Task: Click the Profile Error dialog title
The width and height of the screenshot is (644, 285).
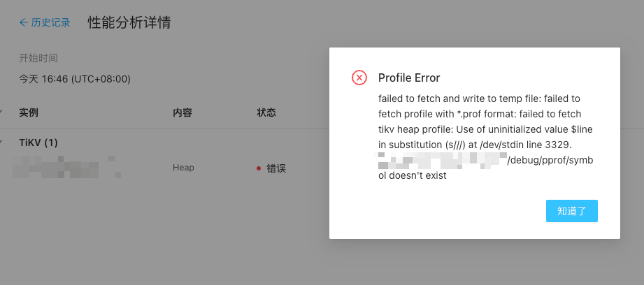Action: 409,78
